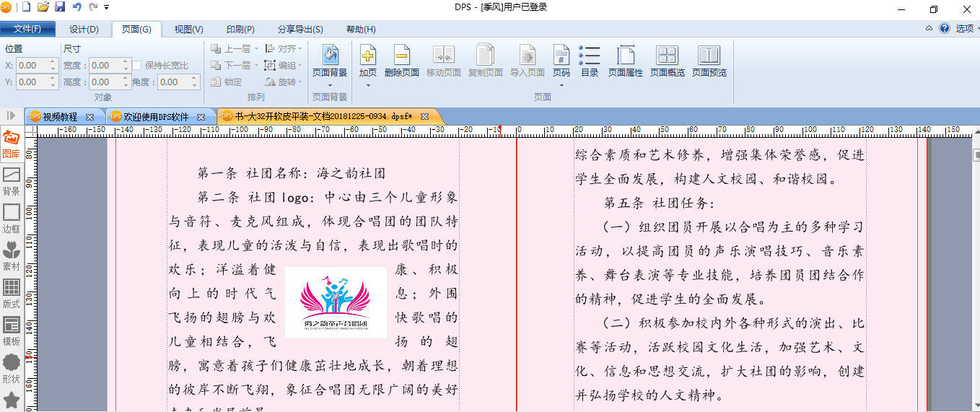Screen dimensions: 980x412
Task: Click the 加页 add page icon
Action: point(368,55)
